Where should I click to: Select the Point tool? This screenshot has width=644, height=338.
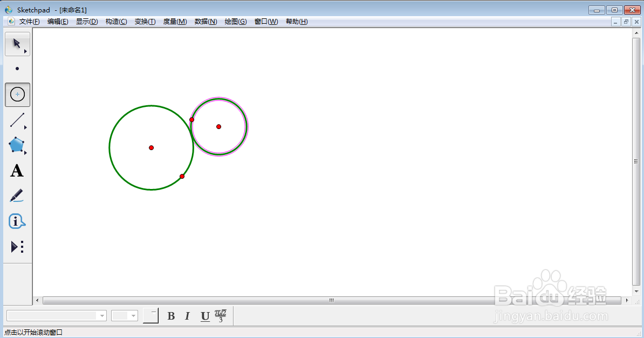coord(17,69)
